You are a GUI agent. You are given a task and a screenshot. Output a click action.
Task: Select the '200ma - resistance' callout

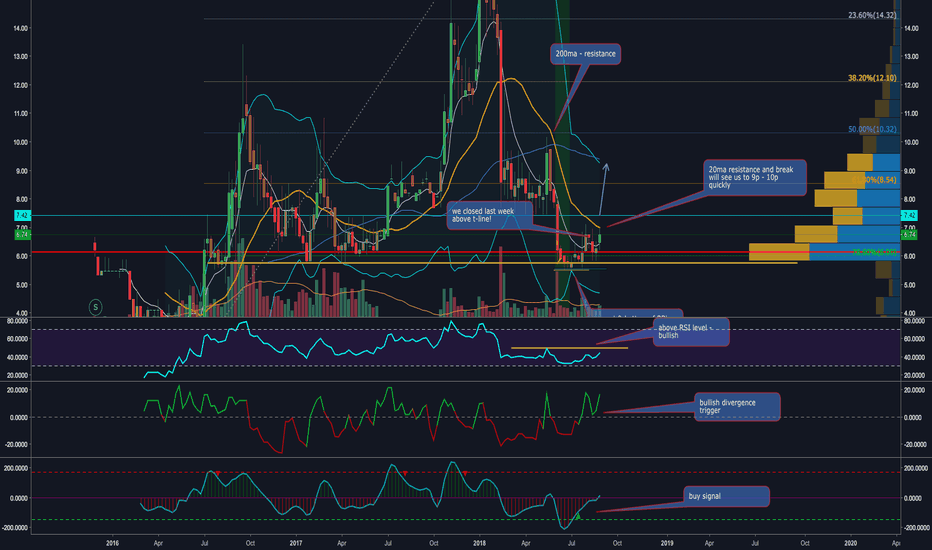[585, 54]
